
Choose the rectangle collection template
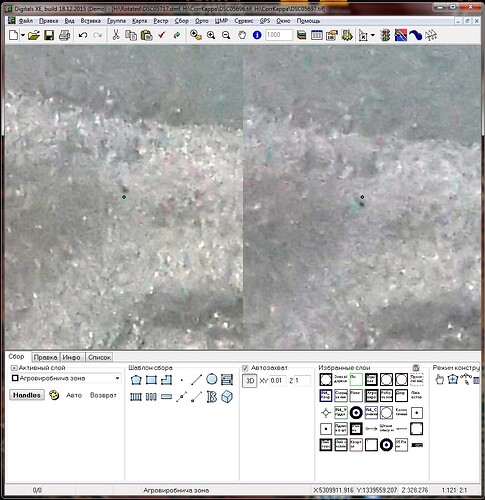(x=151, y=380)
